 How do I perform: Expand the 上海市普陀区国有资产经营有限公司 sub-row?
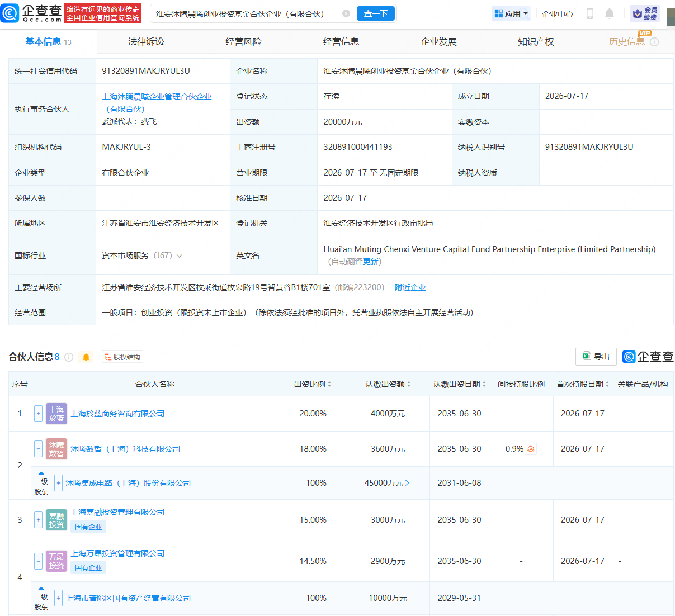pyautogui.click(x=58, y=598)
